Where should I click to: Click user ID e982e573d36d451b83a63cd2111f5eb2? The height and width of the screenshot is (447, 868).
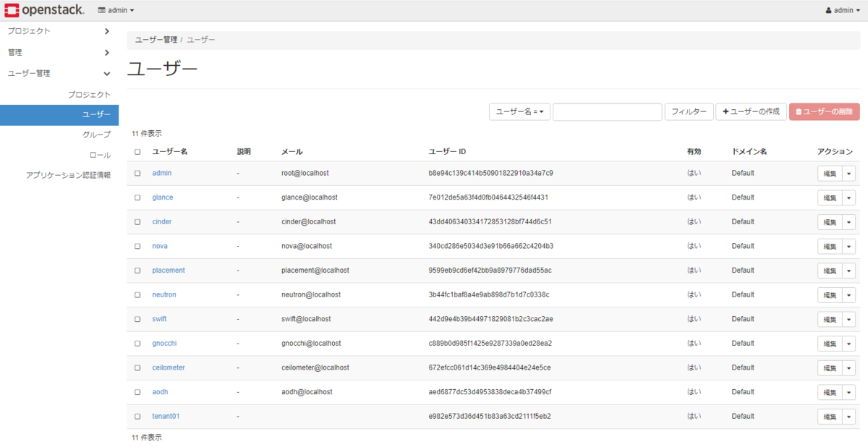pyautogui.click(x=490, y=416)
